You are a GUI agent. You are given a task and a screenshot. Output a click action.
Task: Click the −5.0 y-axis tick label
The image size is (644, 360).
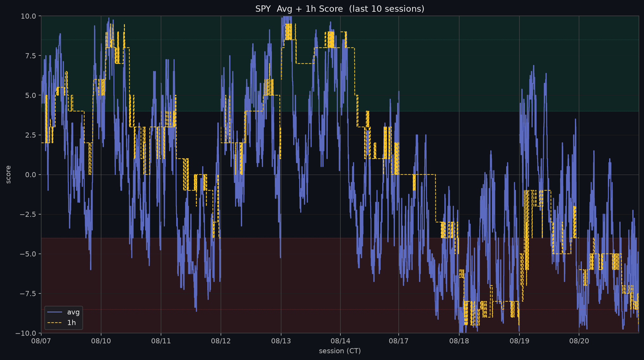[28, 254]
